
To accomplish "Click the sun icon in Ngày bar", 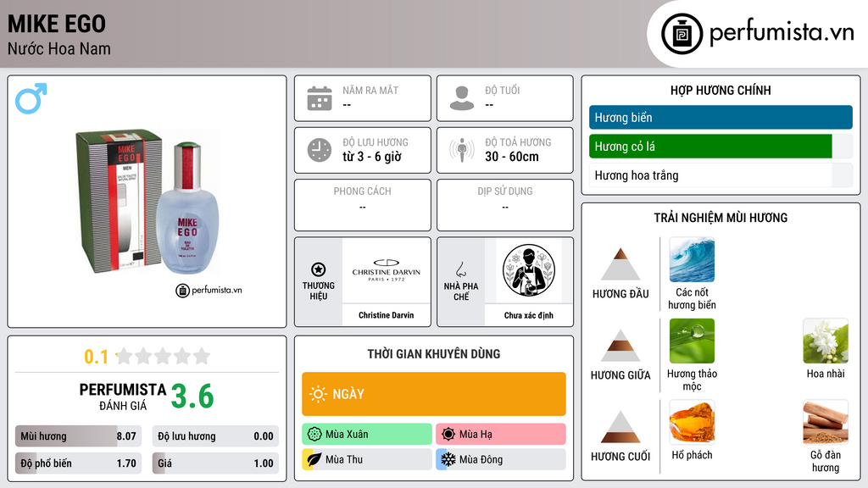I will [318, 394].
